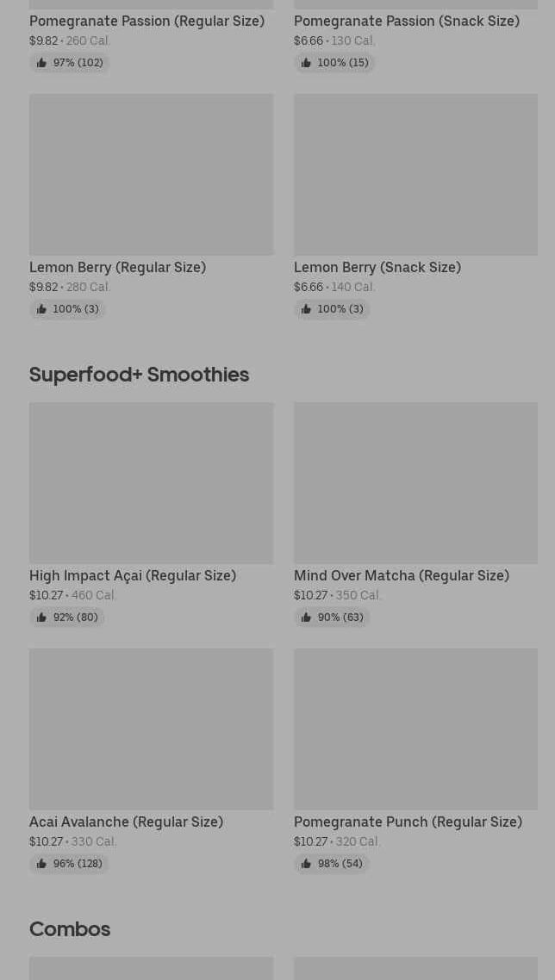Click thumbs-up icon for Mind Over Matcha

pos(306,617)
